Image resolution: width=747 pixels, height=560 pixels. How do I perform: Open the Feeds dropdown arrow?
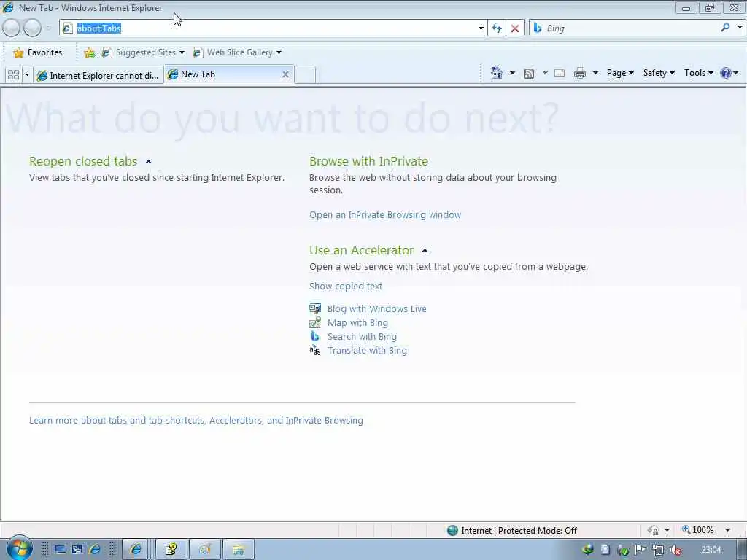point(544,73)
